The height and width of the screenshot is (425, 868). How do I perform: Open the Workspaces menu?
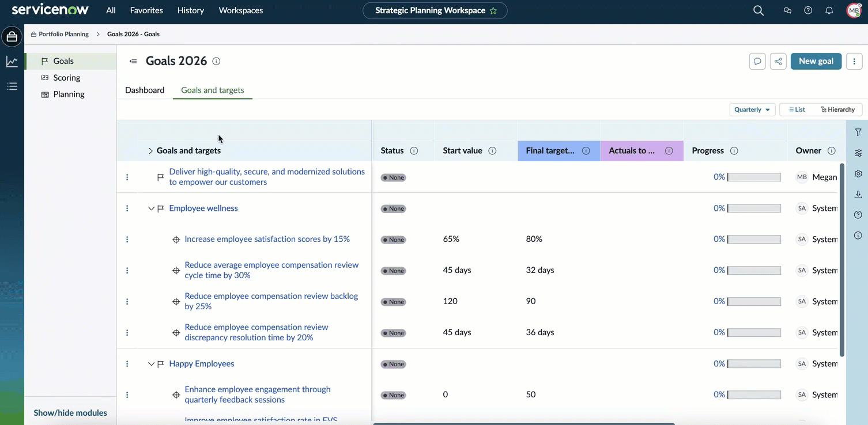241,10
